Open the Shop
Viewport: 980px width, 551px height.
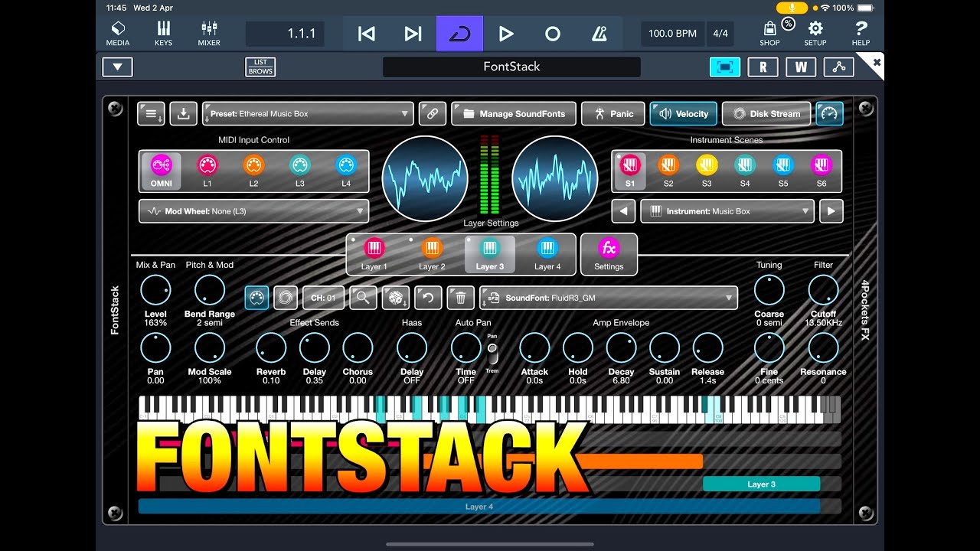[x=770, y=34]
